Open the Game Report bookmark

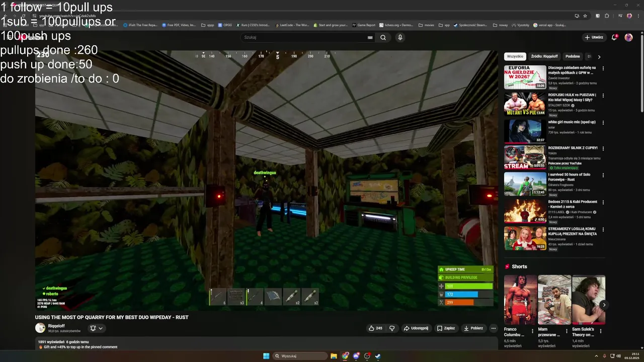click(364, 25)
